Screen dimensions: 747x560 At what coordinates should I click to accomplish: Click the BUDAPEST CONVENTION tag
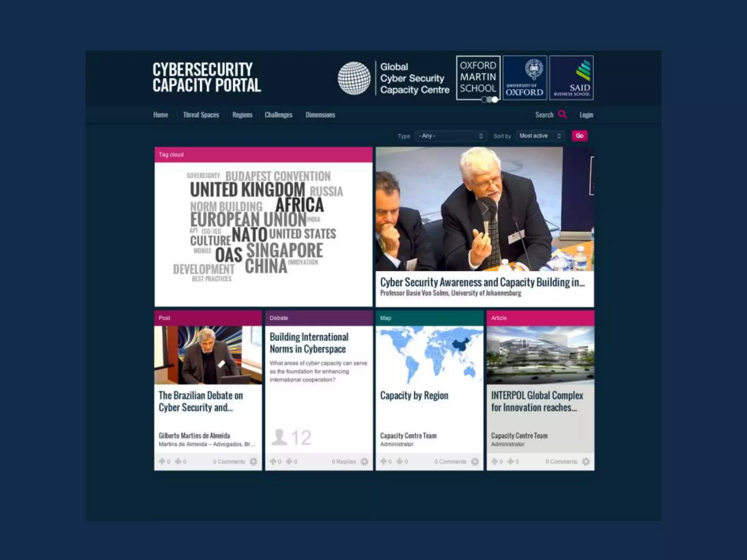click(278, 176)
